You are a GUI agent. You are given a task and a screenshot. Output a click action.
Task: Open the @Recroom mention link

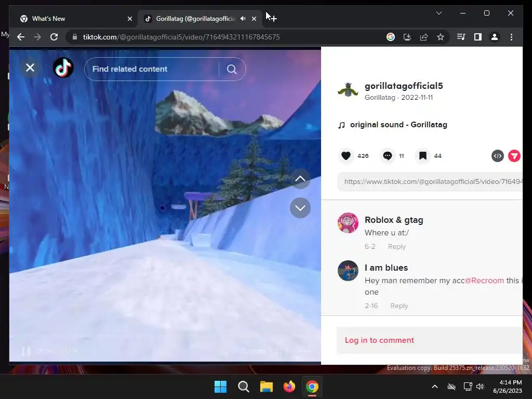484,281
